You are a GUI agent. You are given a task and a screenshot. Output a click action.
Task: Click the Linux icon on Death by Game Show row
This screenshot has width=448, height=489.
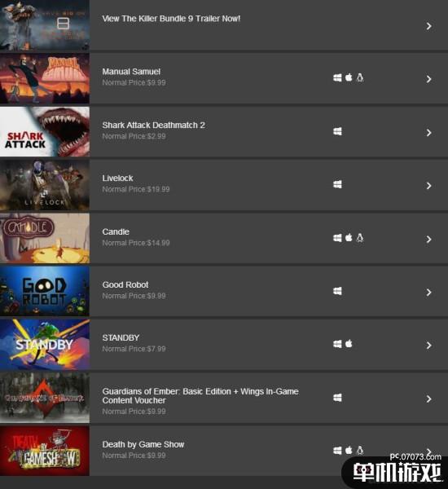[x=360, y=451]
